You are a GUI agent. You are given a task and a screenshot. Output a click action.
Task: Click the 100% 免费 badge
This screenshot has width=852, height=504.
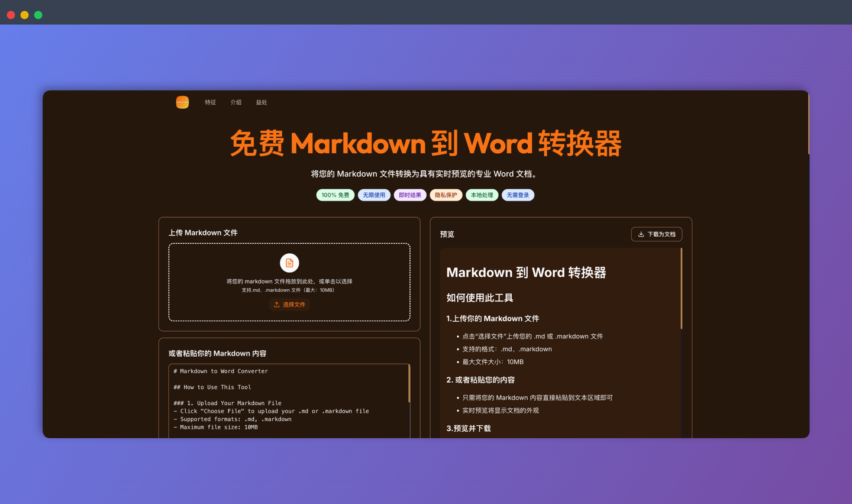[335, 195]
